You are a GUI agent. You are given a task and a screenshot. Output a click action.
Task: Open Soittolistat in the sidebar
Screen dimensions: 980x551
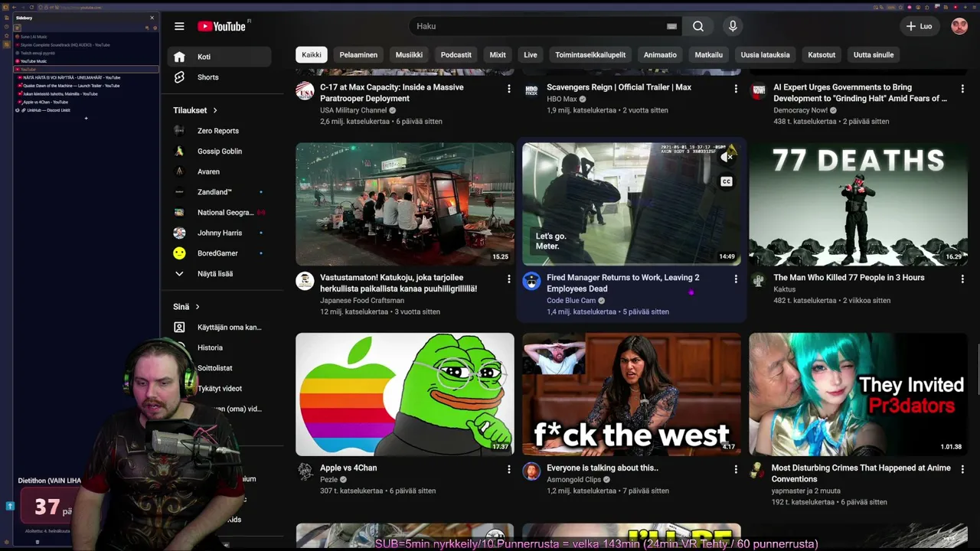[x=214, y=368]
